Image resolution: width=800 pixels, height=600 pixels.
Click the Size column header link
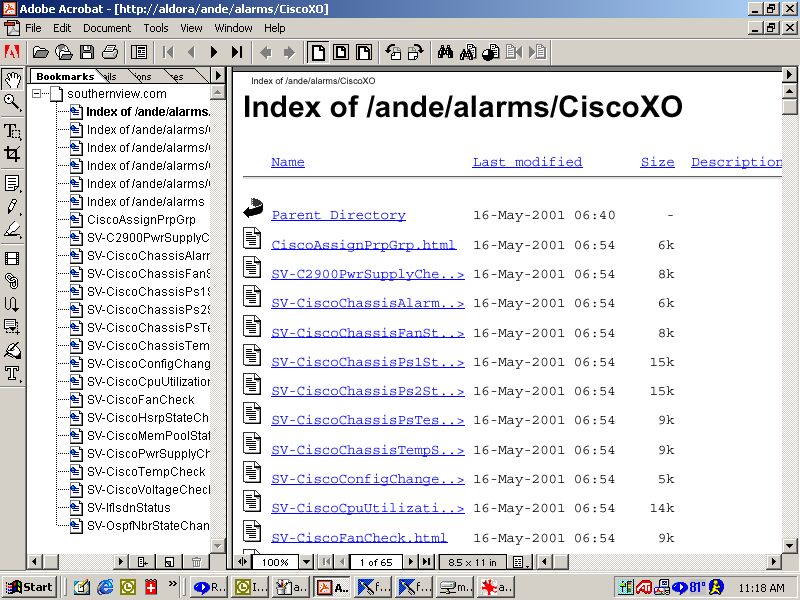coord(657,162)
